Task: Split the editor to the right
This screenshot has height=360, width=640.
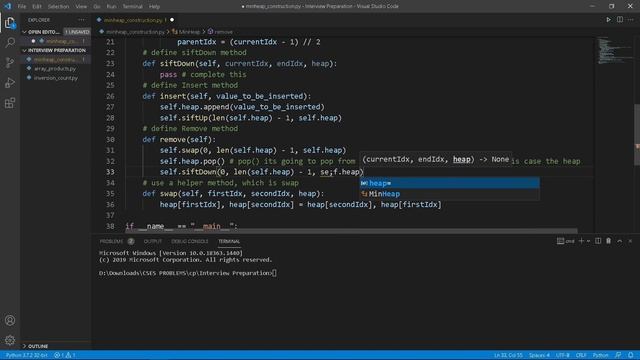Action: (x=620, y=20)
